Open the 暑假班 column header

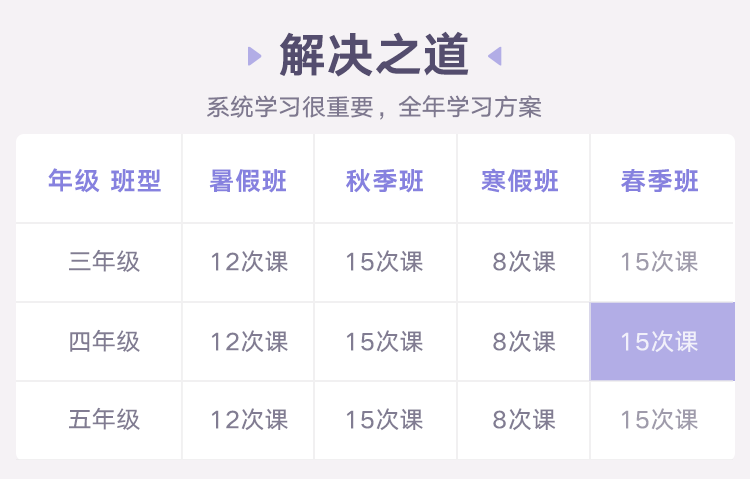(x=248, y=178)
